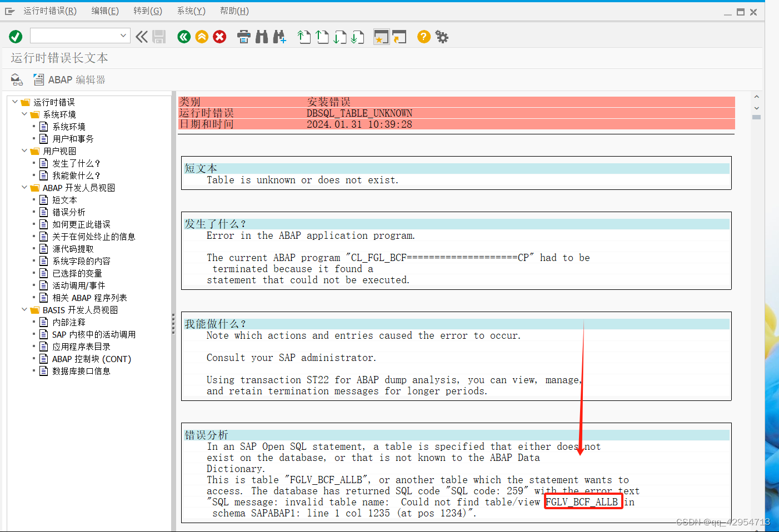This screenshot has width=779, height=532.
Task: Click the green Back navigation icon
Action: [183, 37]
